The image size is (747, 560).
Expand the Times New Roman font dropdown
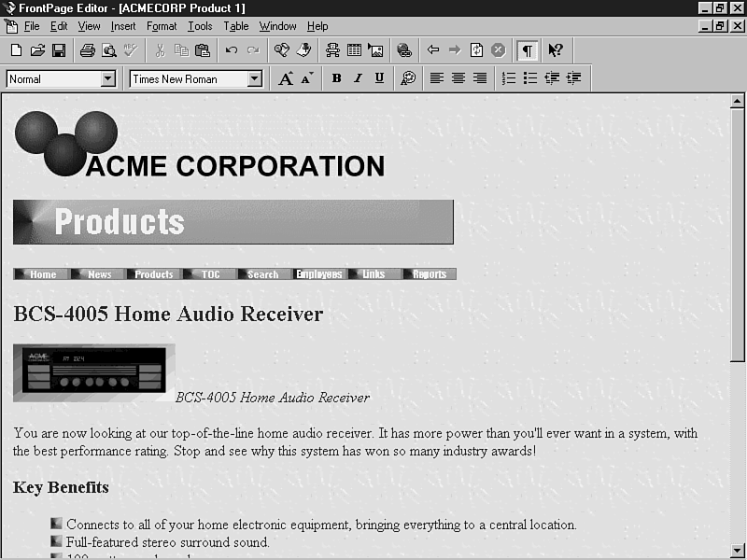254,79
